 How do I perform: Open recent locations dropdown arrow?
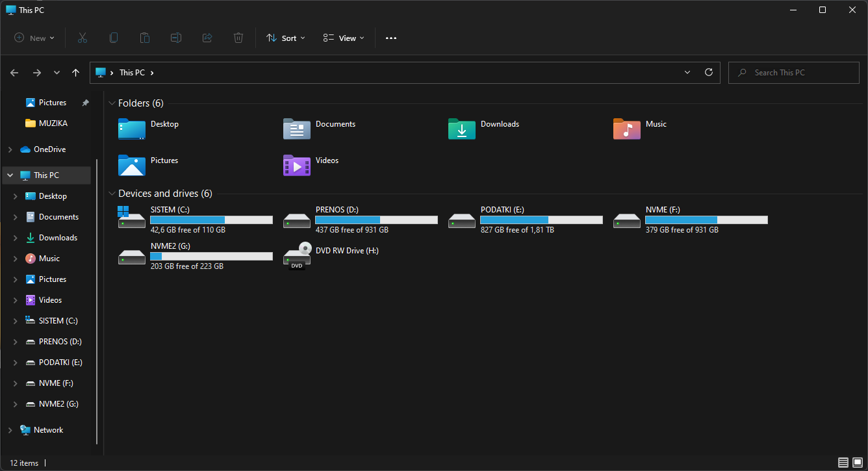click(x=57, y=73)
